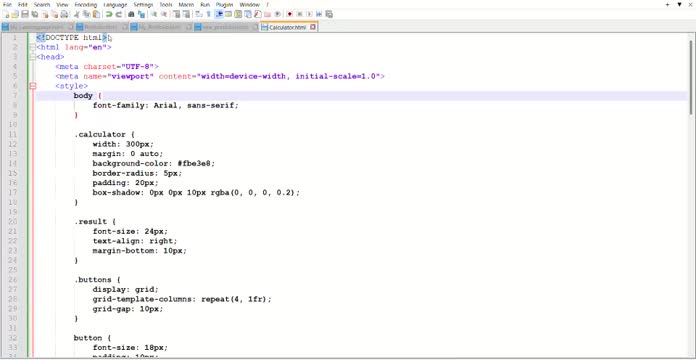
Task: Close the Calculator.html tab
Action: (312, 28)
